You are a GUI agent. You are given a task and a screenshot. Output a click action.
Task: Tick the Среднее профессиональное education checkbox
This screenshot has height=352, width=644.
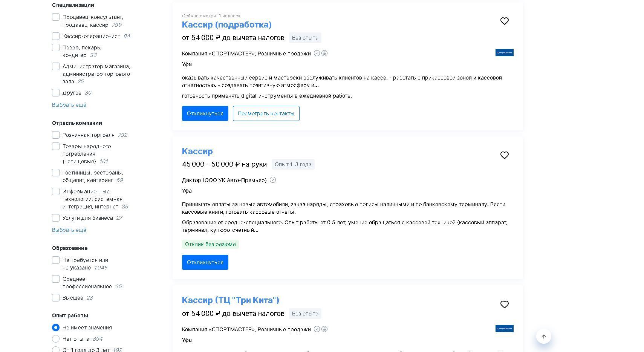pos(56,279)
